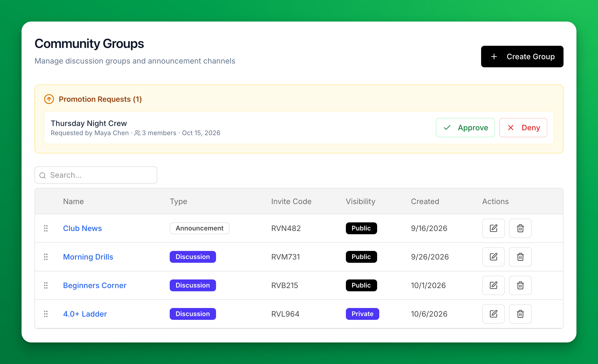
Task: Focus the Search groups field
Action: [96, 175]
